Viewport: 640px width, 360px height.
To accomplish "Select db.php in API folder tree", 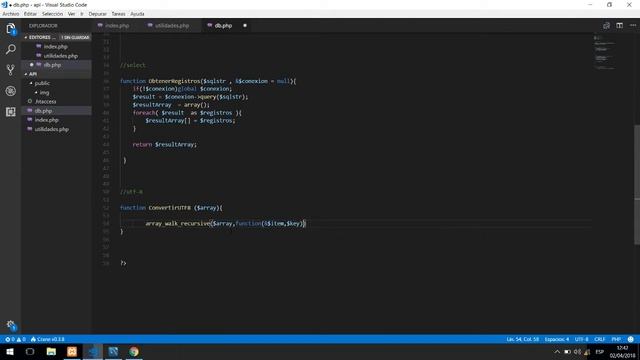I will 43,111.
